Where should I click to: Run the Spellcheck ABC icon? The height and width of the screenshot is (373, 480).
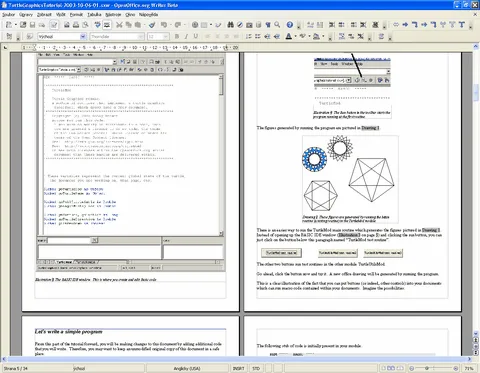click(97, 25)
